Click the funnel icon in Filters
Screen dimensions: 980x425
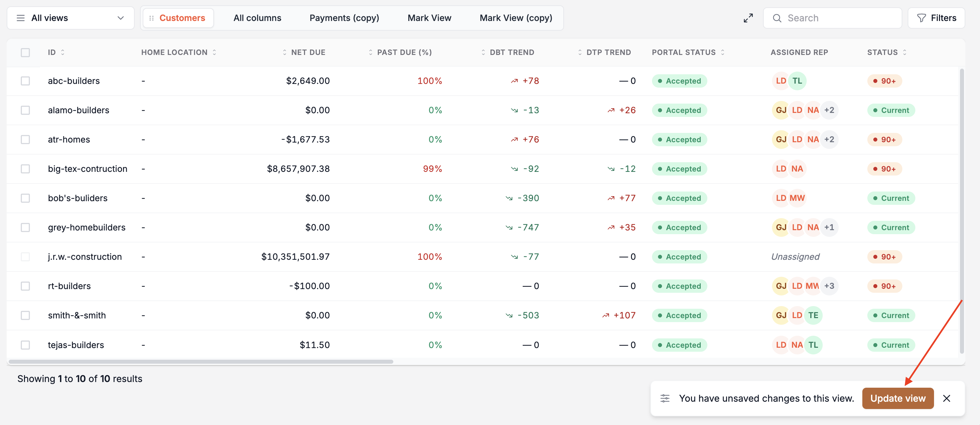click(921, 18)
